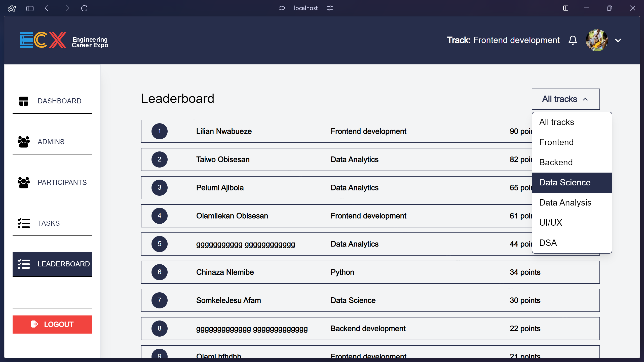This screenshot has width=644, height=362.
Task: Click rank badge number 8
Action: pos(160,329)
